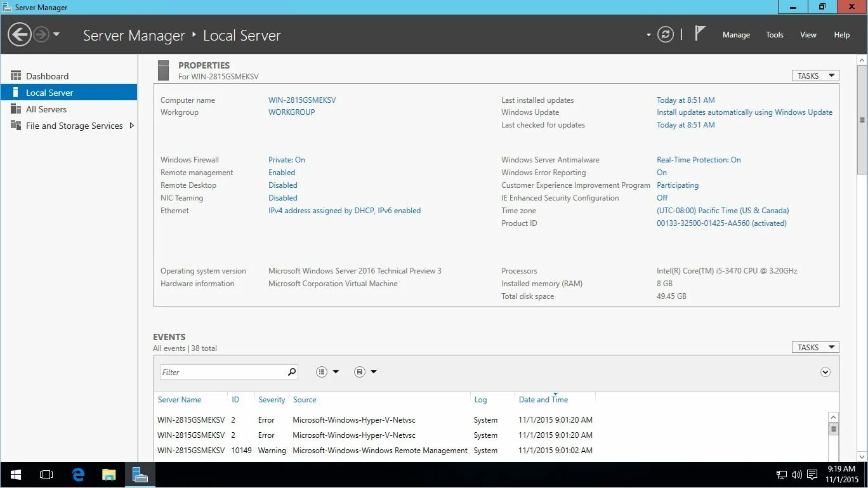Viewport: 868px width, 488px height.
Task: Launch Edge browser from taskbar
Action: [78, 475]
